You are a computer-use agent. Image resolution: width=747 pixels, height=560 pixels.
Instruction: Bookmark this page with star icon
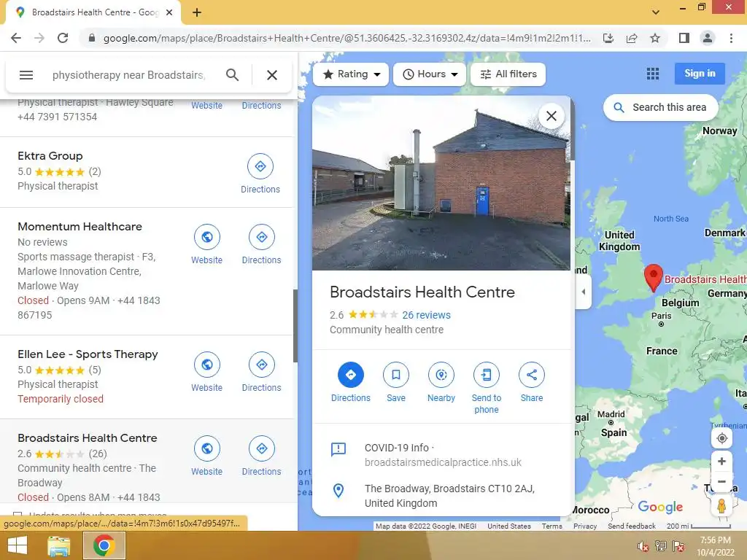tap(655, 38)
